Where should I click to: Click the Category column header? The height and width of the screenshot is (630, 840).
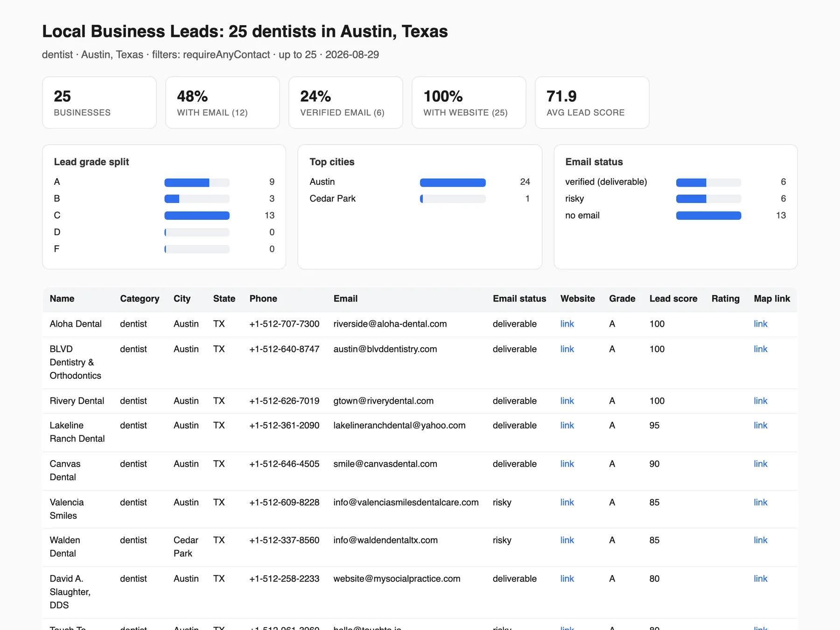[140, 299]
